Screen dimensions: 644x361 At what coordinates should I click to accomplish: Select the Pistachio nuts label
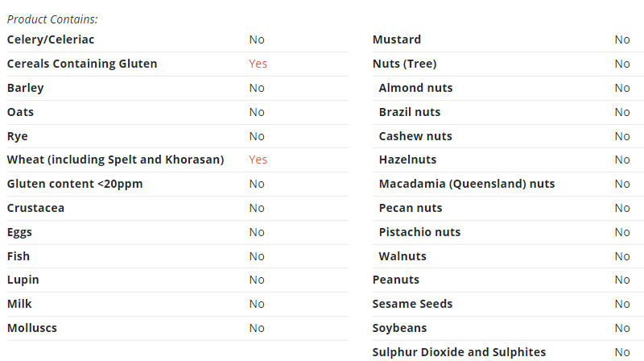tap(419, 232)
